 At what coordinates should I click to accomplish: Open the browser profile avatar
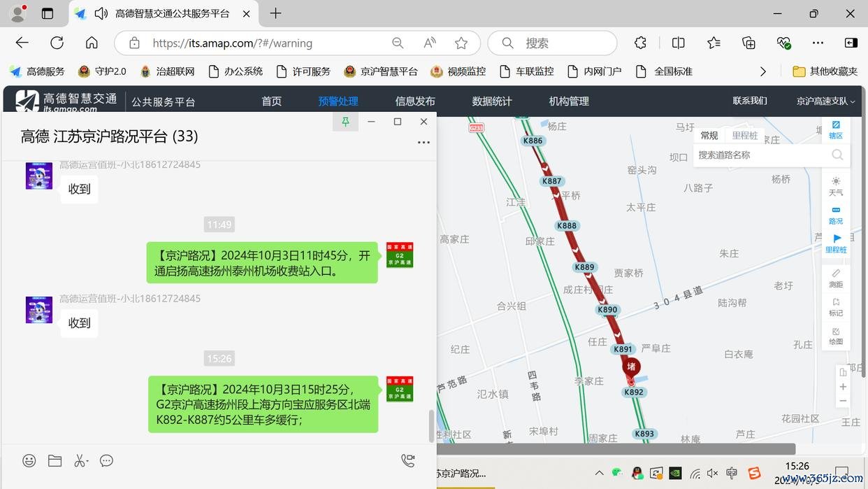click(x=17, y=13)
